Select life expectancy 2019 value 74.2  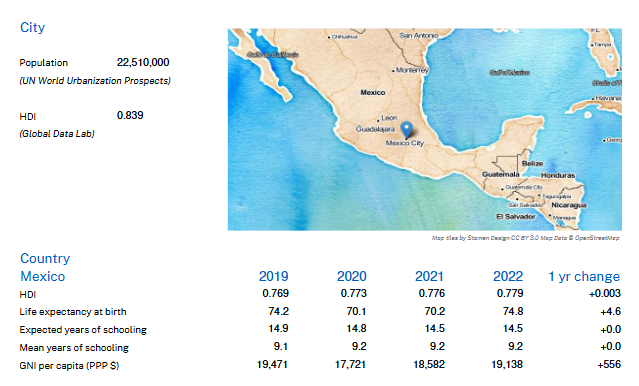click(279, 311)
